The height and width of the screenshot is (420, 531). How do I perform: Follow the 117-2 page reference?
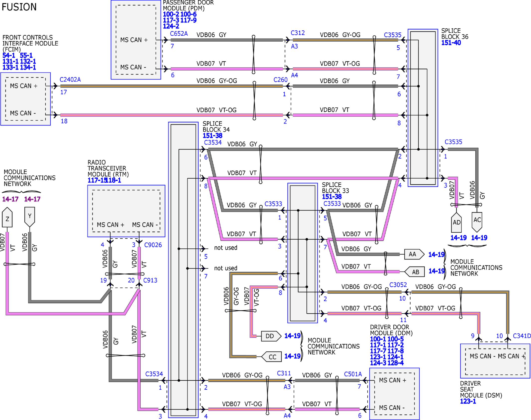tap(396, 345)
